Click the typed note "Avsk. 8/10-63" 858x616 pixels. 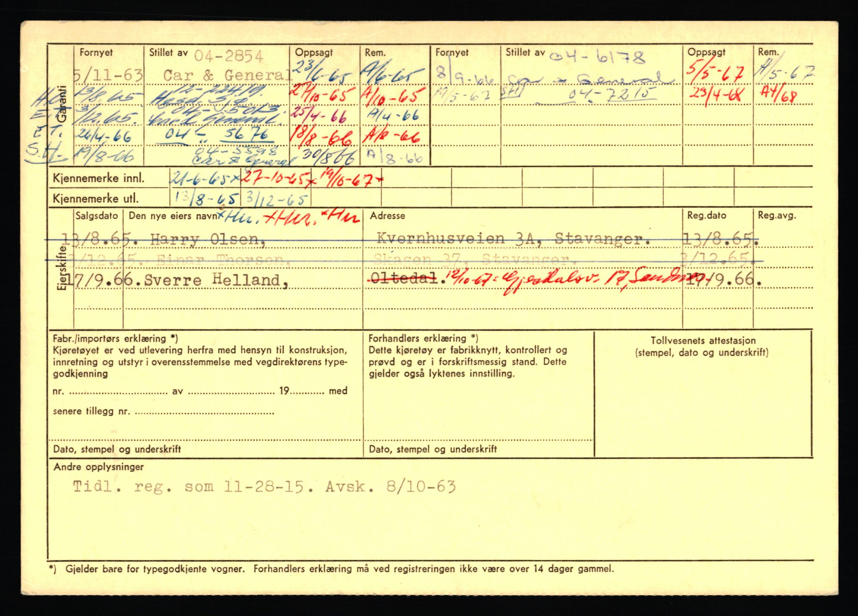point(390,487)
